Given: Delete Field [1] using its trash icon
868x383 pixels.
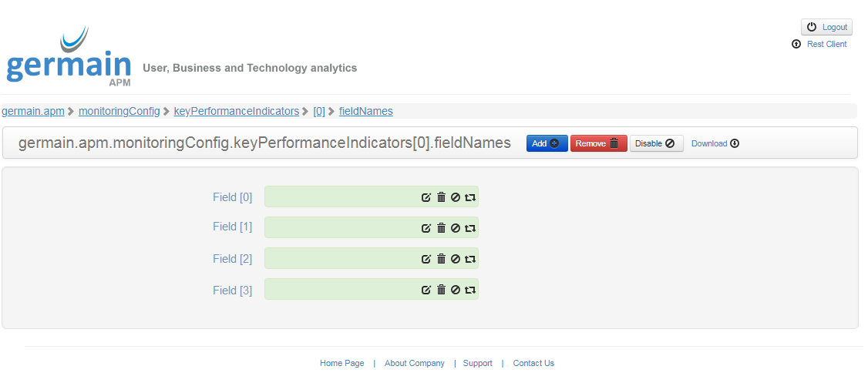Looking at the screenshot, I should point(442,228).
